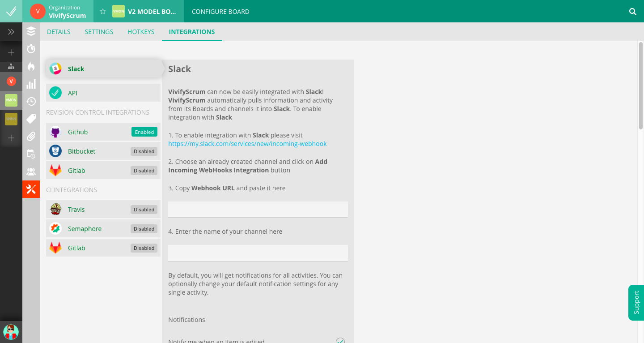Focus the Webhook URL input field
Image resolution: width=644 pixels, height=343 pixels.
coord(258,210)
